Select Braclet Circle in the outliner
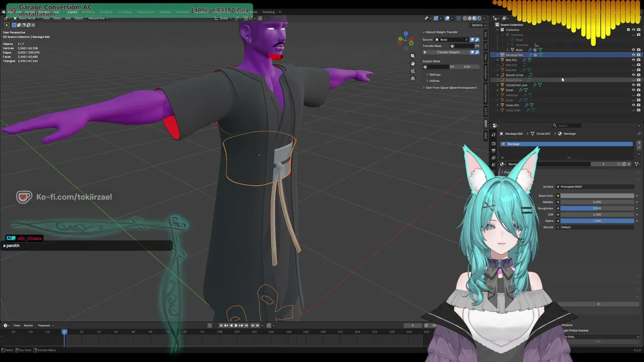The height and width of the screenshot is (362, 644). [514, 75]
